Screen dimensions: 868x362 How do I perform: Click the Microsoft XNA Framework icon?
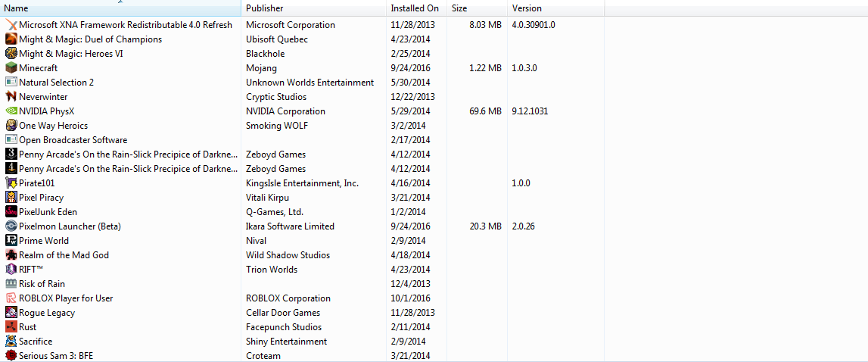point(11,25)
